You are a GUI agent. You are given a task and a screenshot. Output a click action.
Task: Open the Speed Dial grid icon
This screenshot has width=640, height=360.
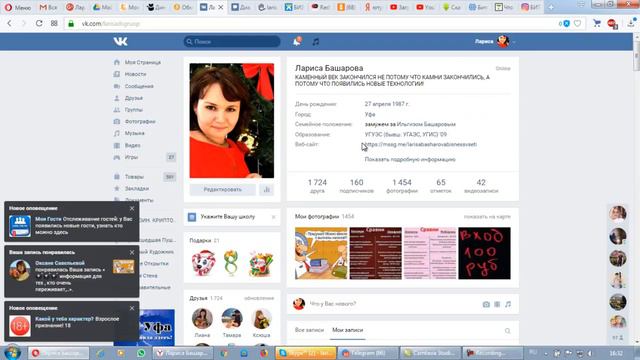coord(54,24)
